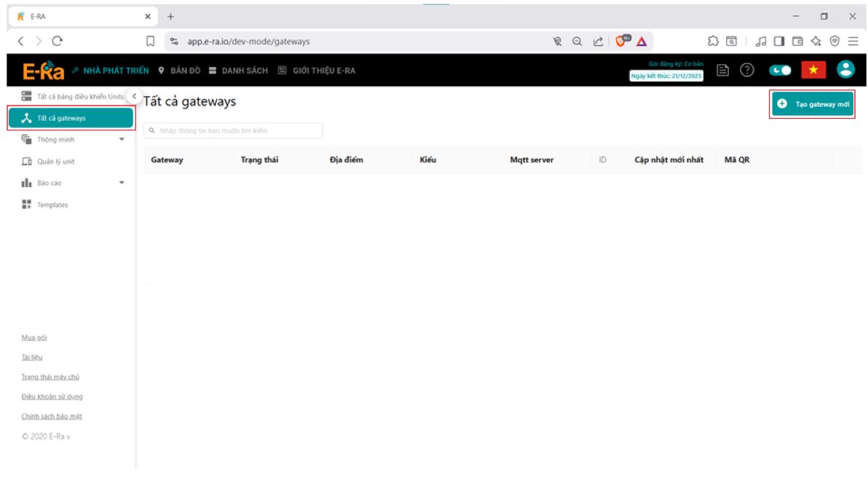The width and height of the screenshot is (868, 482).
Task: Open the help question mark icon
Action: click(746, 70)
